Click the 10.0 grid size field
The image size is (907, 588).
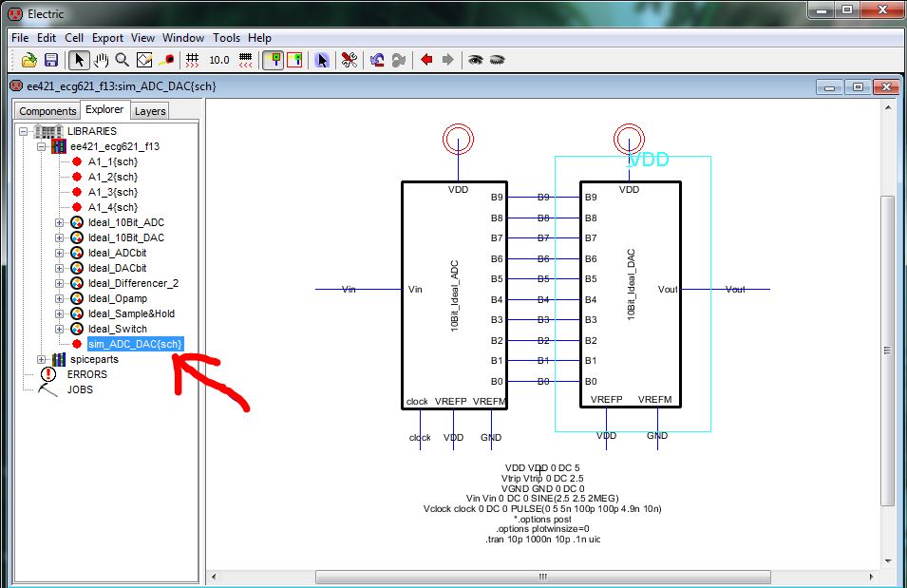(x=219, y=60)
